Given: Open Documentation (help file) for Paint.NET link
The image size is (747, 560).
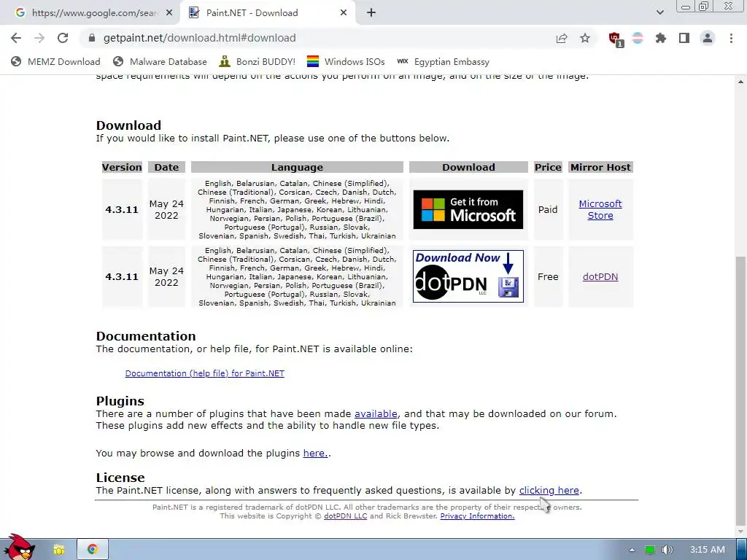Looking at the screenshot, I should 205,373.
